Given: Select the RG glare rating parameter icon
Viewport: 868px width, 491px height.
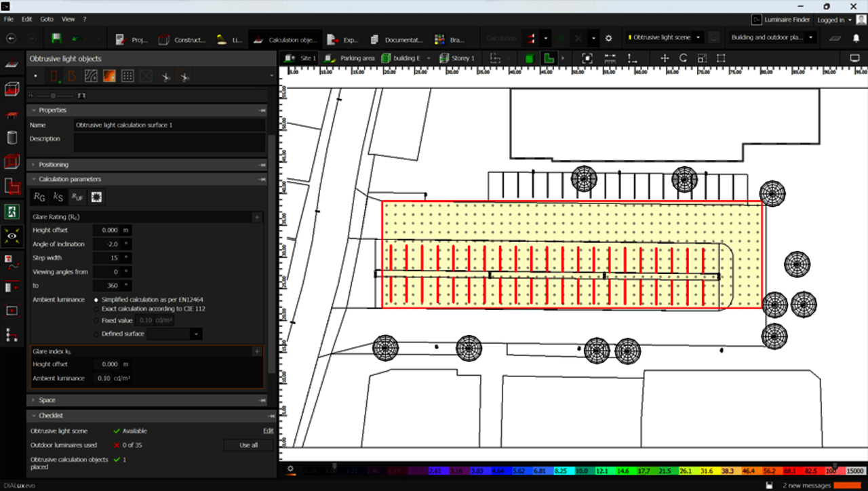Looking at the screenshot, I should [x=39, y=197].
